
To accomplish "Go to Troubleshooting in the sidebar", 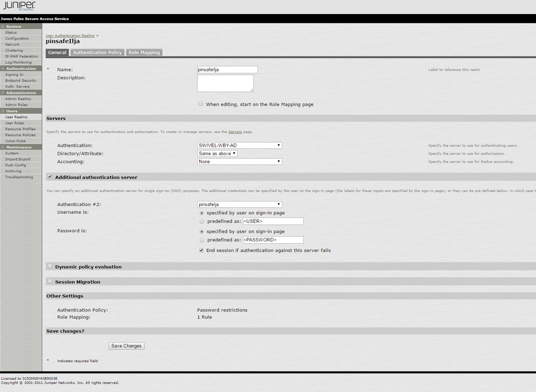I will pos(19,177).
